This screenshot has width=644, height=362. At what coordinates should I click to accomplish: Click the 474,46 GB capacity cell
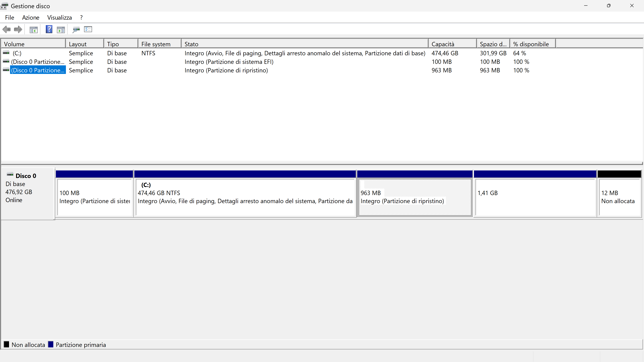tap(445, 53)
